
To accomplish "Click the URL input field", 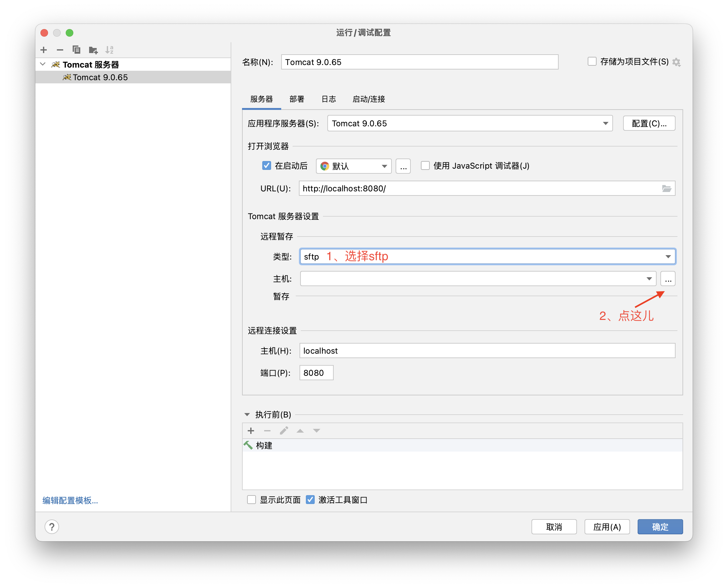I will click(487, 188).
